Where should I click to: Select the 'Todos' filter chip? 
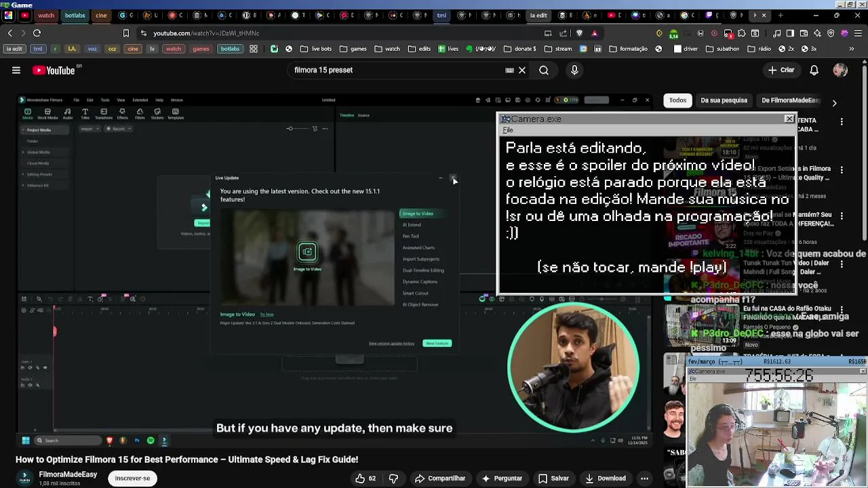click(678, 100)
